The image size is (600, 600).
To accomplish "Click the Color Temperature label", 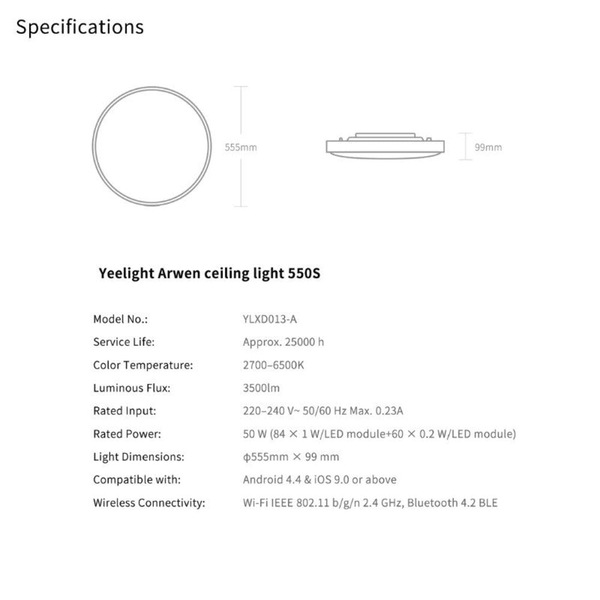I will pos(143,365).
